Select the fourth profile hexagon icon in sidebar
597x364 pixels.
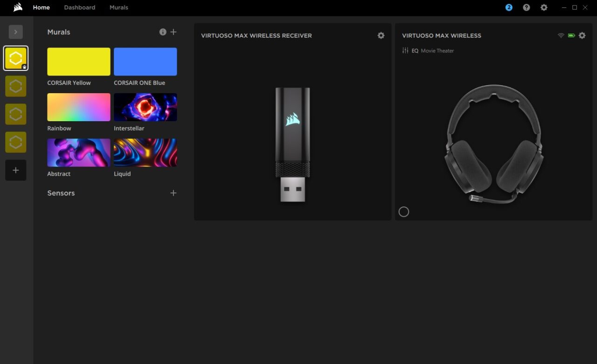[16, 142]
